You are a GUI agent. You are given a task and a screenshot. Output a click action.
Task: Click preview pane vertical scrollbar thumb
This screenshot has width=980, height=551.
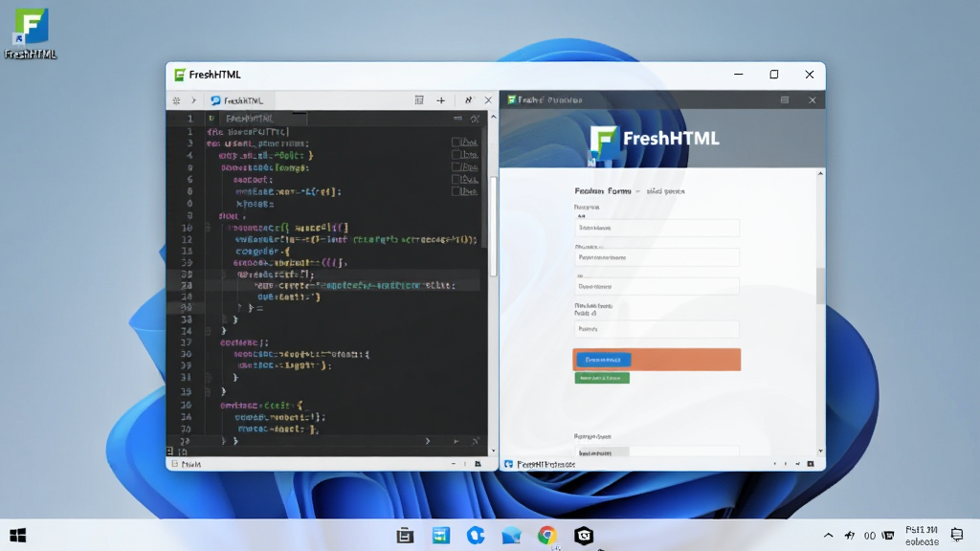pyautogui.click(x=820, y=285)
